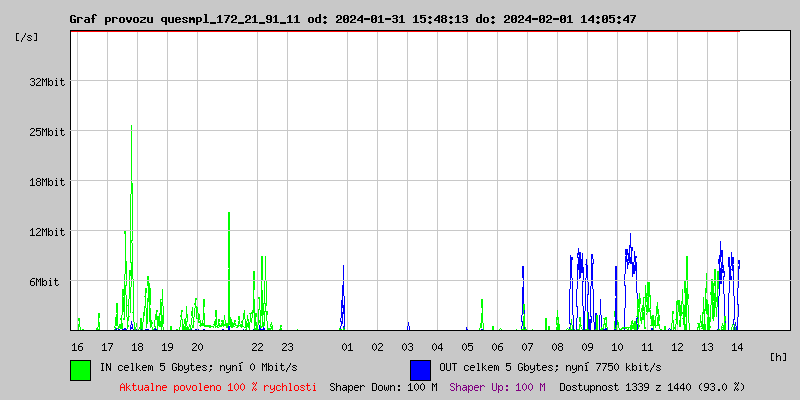
Task: Click the '[/s]' rate unit label
Action: click(x=27, y=37)
